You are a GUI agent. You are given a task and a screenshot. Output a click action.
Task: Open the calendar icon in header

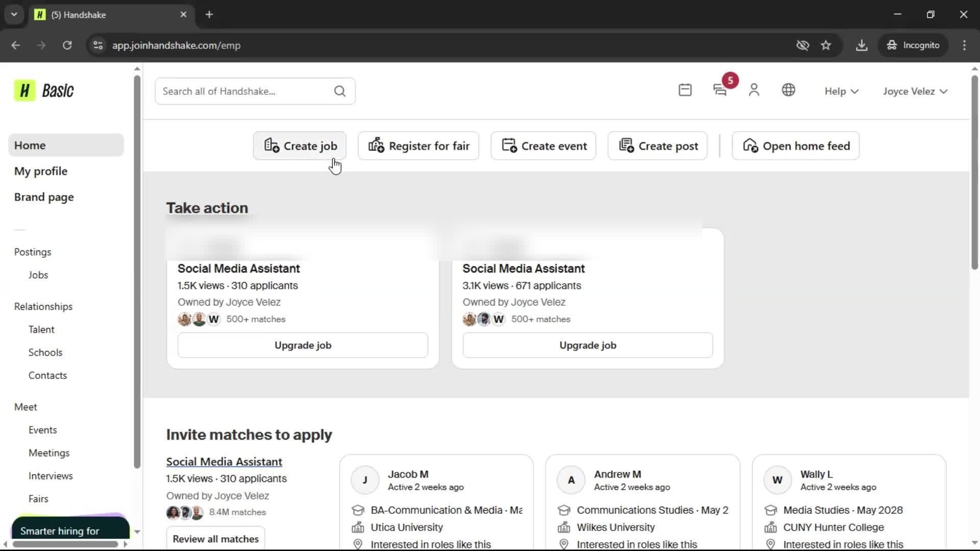click(x=685, y=90)
